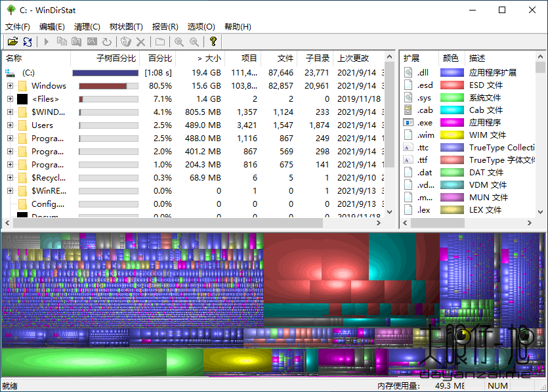Click the greyed play arrow toolbar icon
548x392 pixels.
46,41
